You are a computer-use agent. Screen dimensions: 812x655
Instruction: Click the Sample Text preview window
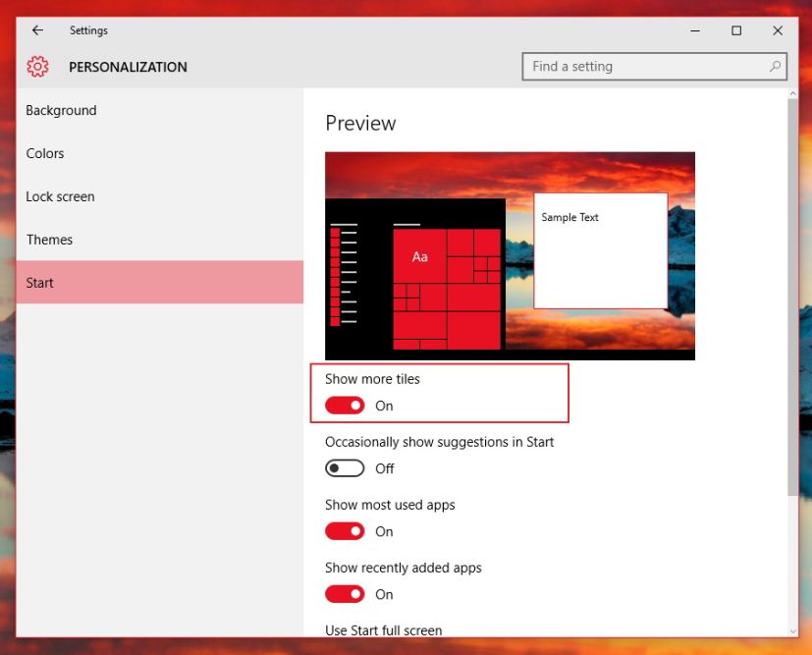point(601,250)
